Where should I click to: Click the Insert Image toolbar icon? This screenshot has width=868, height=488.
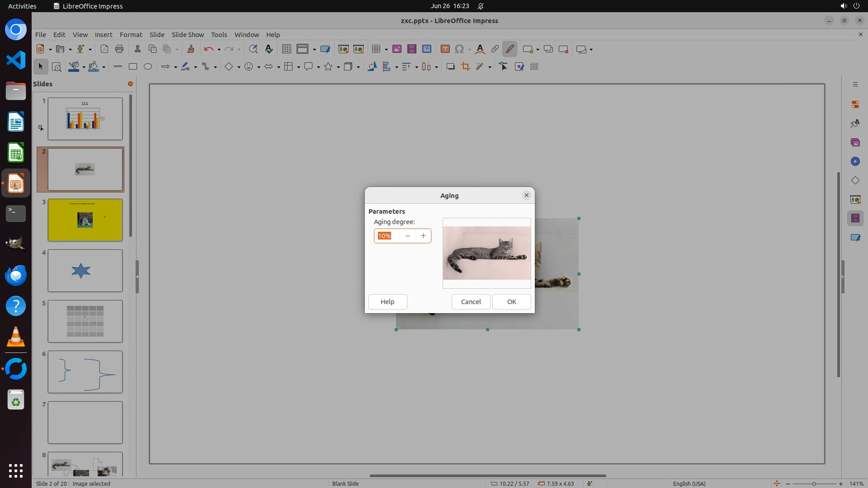click(x=396, y=49)
